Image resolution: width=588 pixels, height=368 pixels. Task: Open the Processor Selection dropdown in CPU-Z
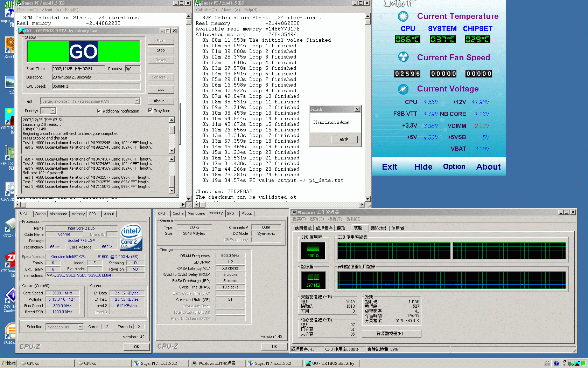click(x=80, y=327)
